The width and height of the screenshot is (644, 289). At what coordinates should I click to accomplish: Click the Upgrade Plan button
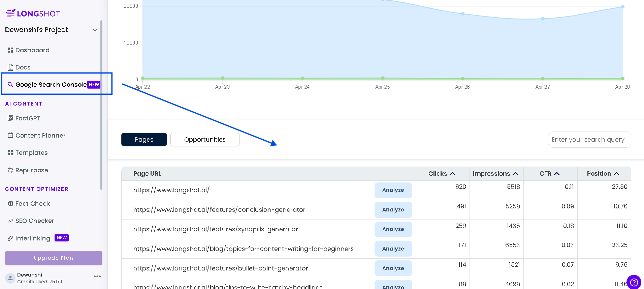point(54,258)
